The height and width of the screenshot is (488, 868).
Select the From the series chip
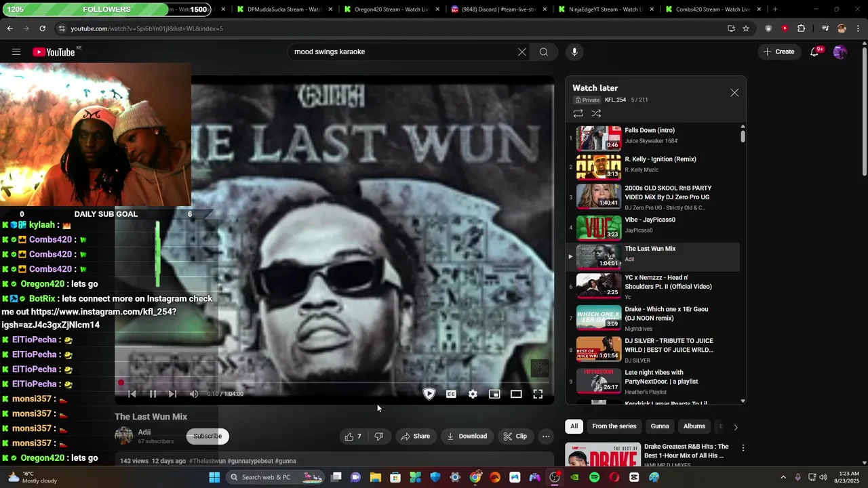tap(614, 426)
